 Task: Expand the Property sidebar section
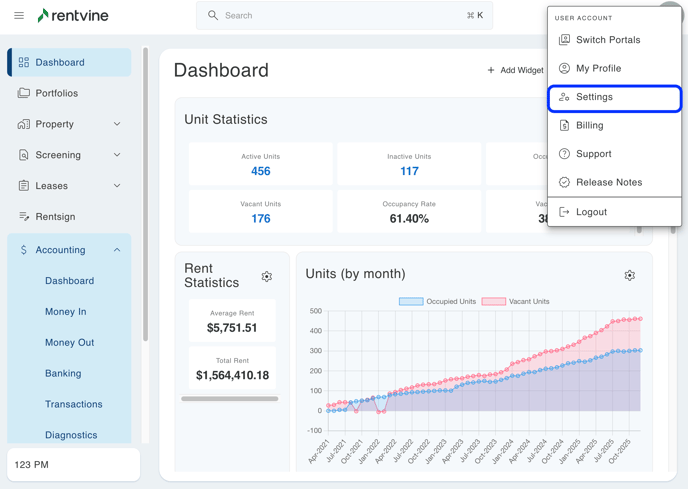tap(117, 124)
